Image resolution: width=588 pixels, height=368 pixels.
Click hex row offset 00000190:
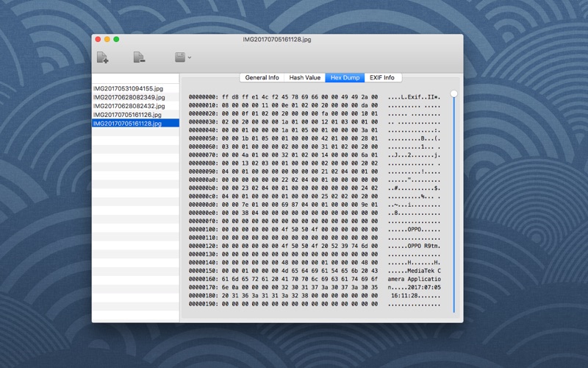[204, 303]
